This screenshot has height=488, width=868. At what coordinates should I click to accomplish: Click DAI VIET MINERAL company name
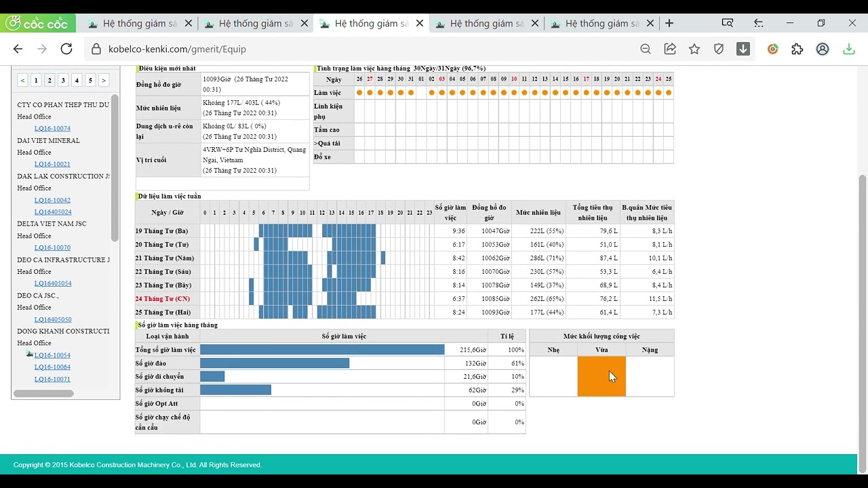click(x=48, y=140)
